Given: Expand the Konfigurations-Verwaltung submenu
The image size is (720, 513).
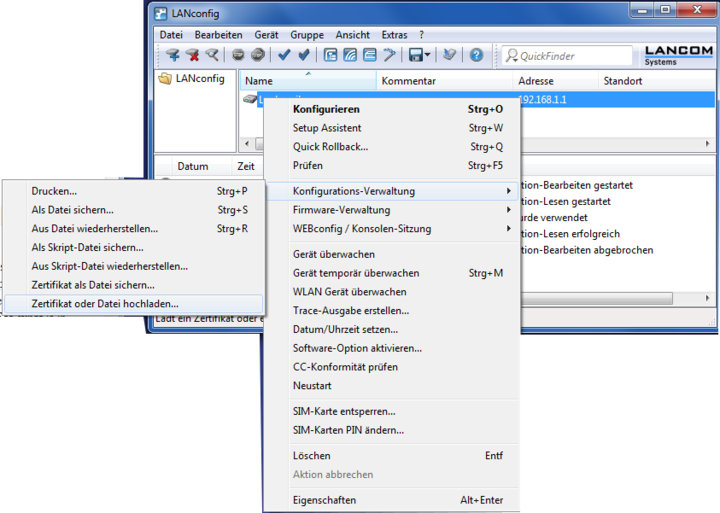Looking at the screenshot, I should (393, 191).
